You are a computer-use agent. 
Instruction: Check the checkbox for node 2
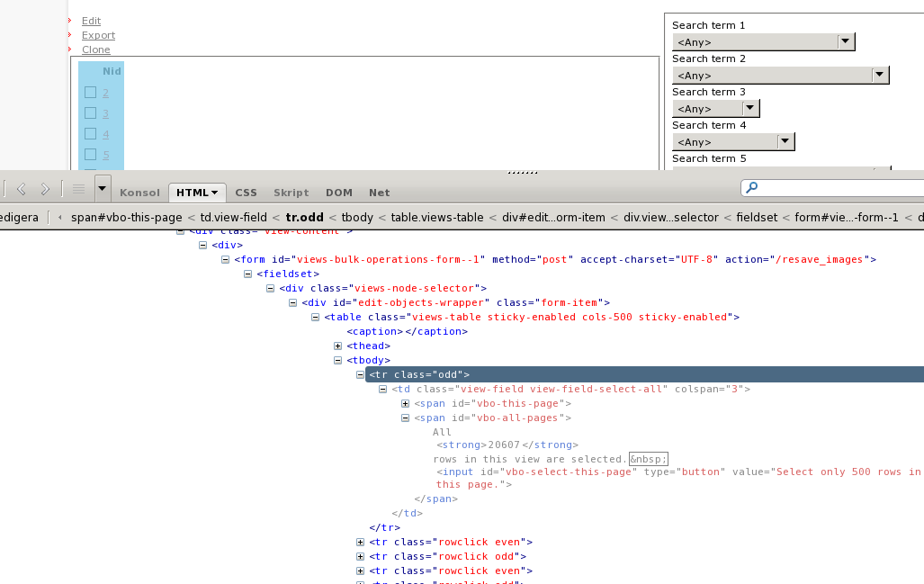tap(90, 92)
